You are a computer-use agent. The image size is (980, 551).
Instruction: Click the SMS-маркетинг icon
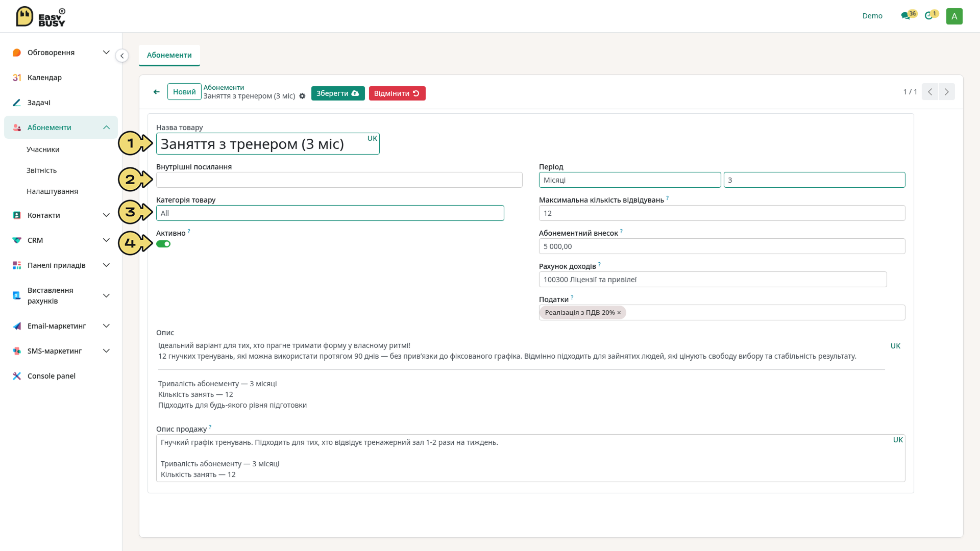click(x=17, y=351)
